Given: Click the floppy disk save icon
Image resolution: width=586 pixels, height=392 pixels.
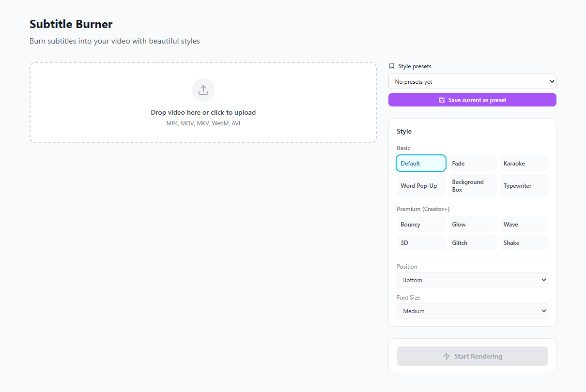Looking at the screenshot, I should pos(442,100).
